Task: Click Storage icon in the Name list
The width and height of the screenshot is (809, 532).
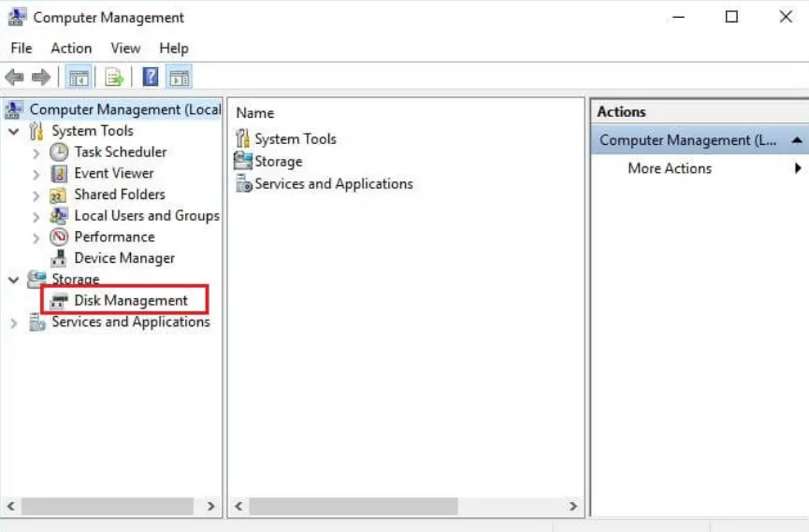Action: coord(242,161)
